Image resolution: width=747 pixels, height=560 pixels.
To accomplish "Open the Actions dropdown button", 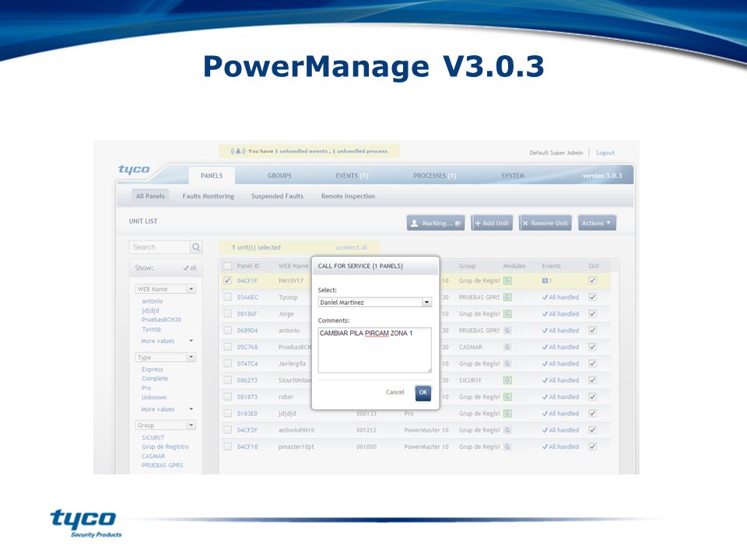I will (597, 223).
